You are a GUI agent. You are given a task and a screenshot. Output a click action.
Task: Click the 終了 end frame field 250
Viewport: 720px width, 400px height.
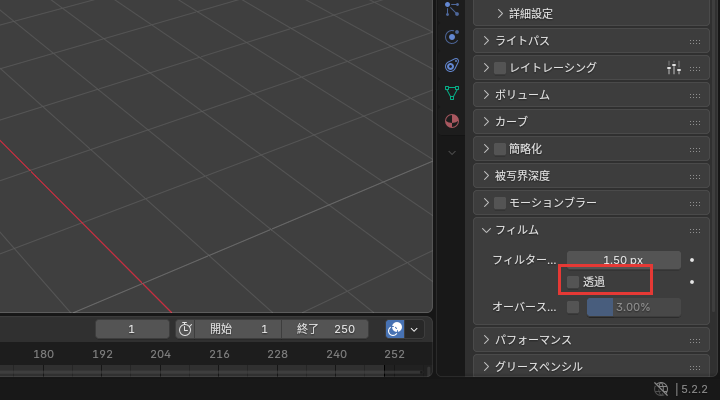tap(325, 329)
